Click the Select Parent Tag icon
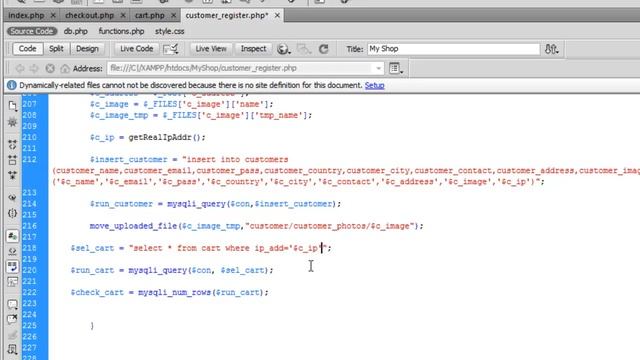Screen dimensions: 640x360 click(x=12, y=198)
